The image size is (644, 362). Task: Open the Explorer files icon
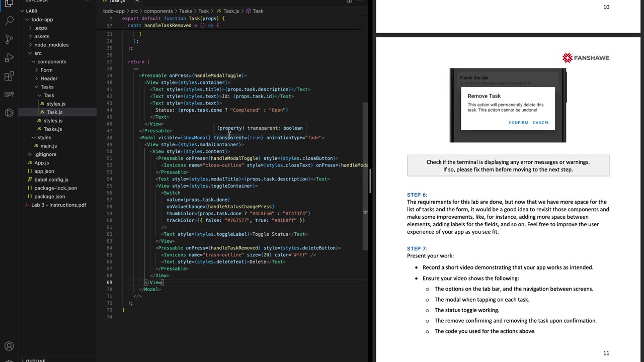9,4
